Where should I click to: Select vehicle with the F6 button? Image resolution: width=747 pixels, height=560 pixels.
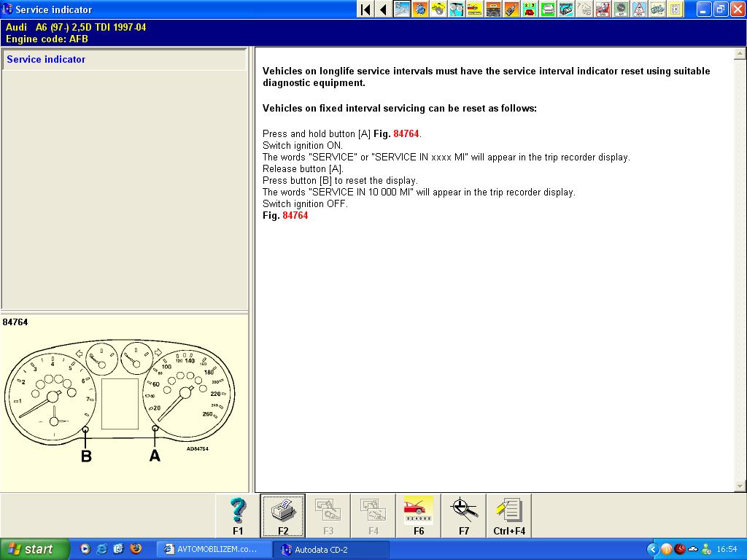[x=418, y=516]
